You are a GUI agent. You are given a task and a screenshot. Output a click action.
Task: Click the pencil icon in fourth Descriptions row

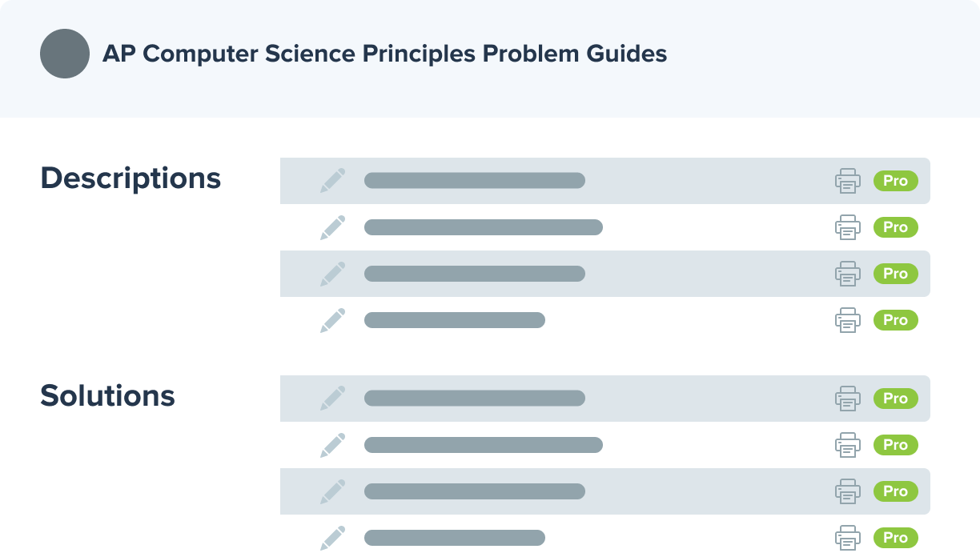coord(333,320)
